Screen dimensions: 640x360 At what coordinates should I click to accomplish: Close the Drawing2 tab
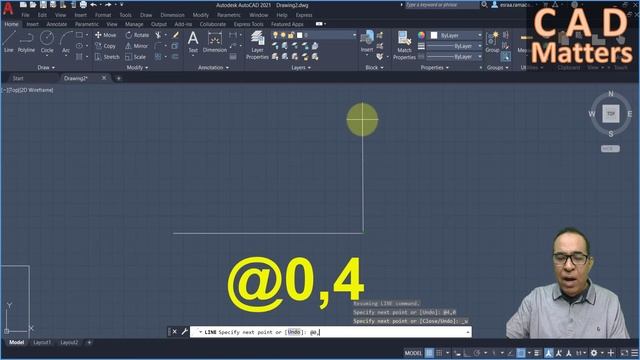(x=104, y=78)
